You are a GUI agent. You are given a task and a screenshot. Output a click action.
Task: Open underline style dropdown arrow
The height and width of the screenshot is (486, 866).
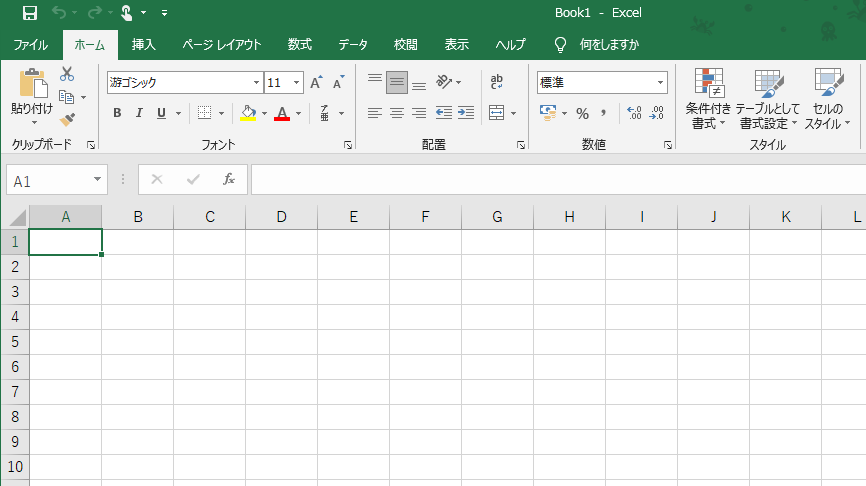pyautogui.click(x=178, y=114)
